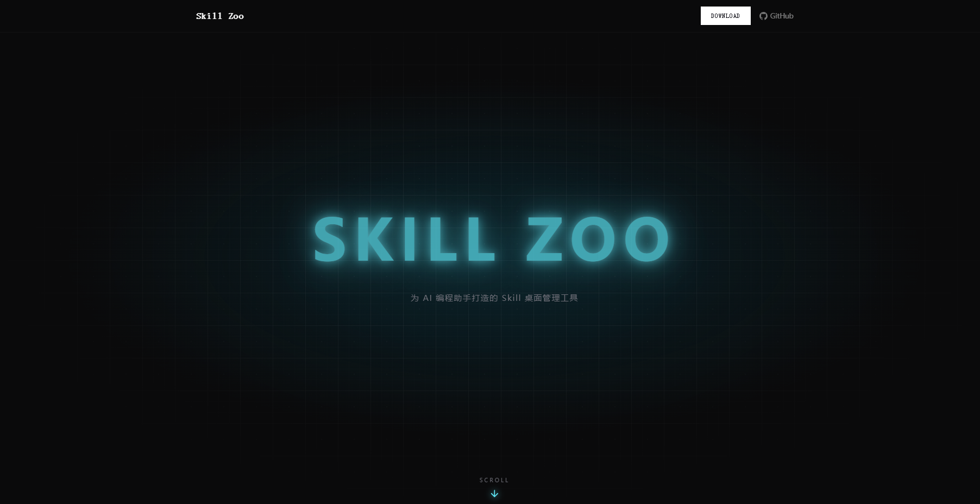
Task: Click the DOWNLOAD button
Action: pos(725,16)
